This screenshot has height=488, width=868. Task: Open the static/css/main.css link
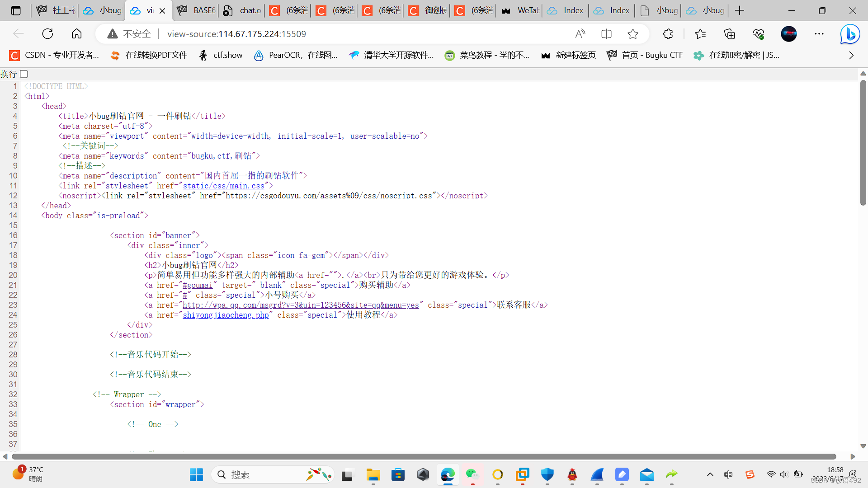pyautogui.click(x=223, y=186)
